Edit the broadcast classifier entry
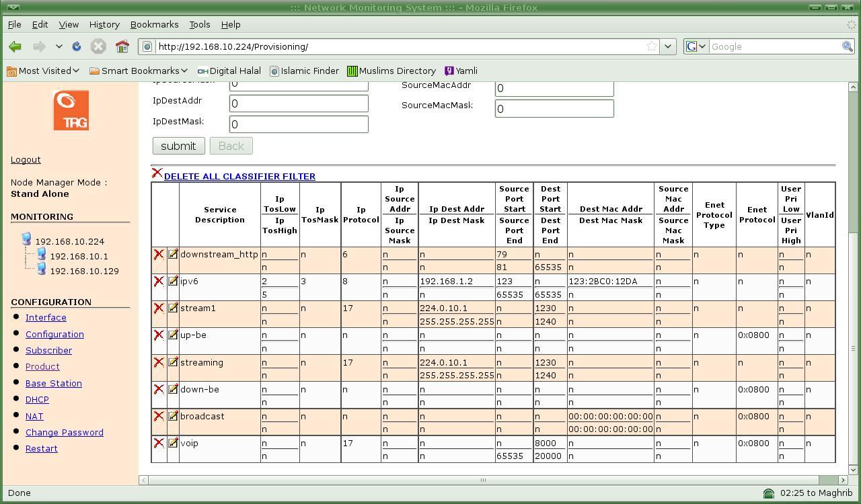861x504 pixels. click(173, 417)
